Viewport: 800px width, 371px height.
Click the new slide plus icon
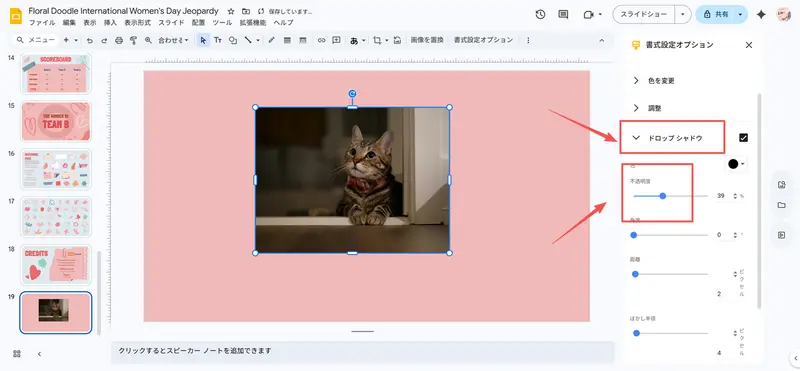coord(66,40)
